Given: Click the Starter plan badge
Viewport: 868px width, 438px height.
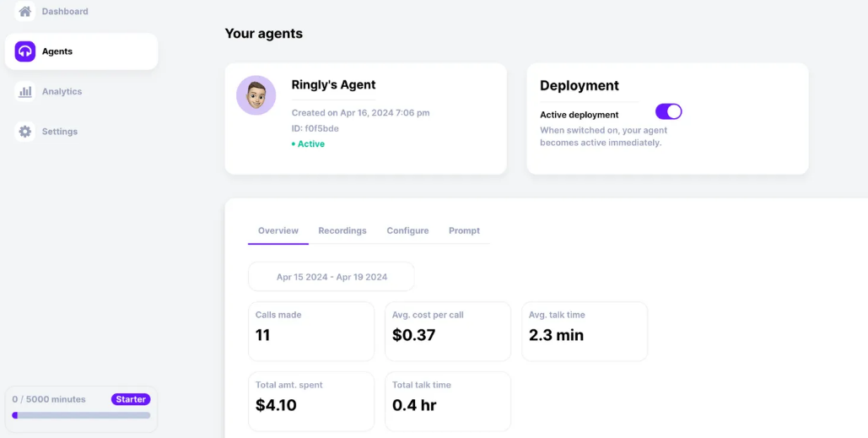Looking at the screenshot, I should [131, 399].
